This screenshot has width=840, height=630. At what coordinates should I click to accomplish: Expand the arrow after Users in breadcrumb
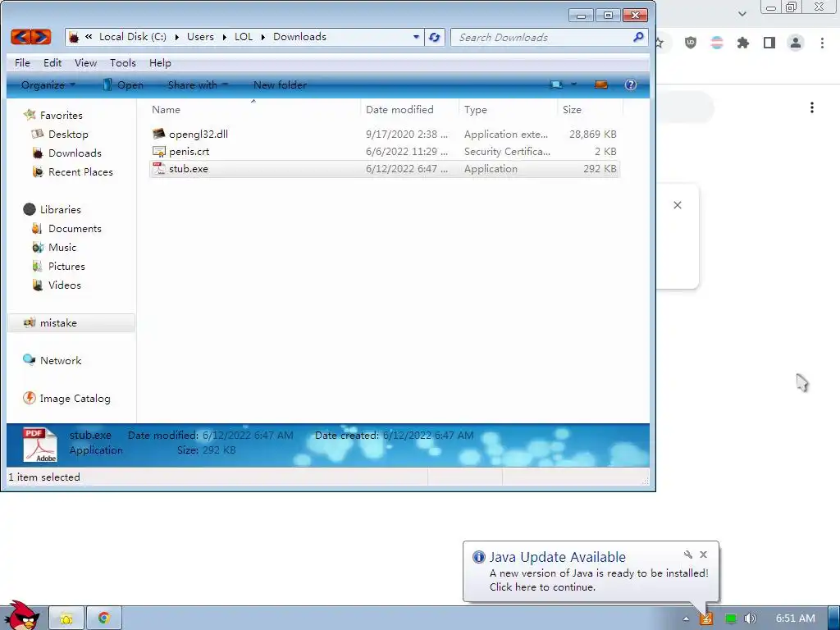[x=224, y=37]
